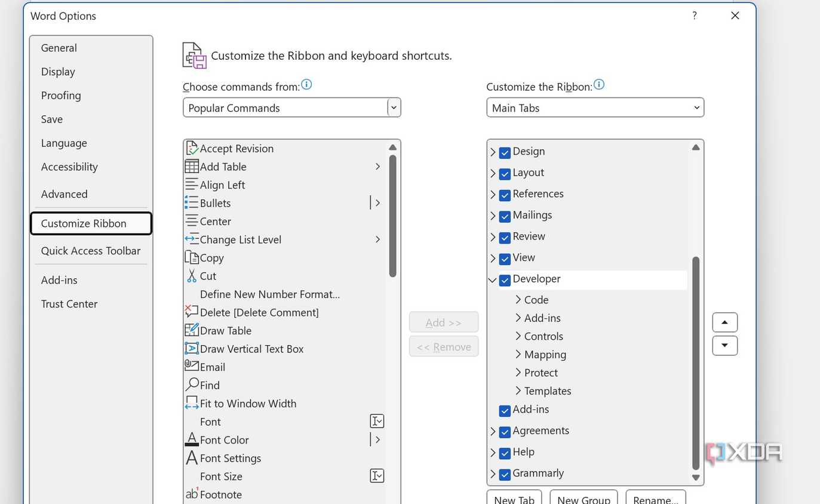Select the Center alignment icon
The width and height of the screenshot is (820, 504).
coord(192,221)
